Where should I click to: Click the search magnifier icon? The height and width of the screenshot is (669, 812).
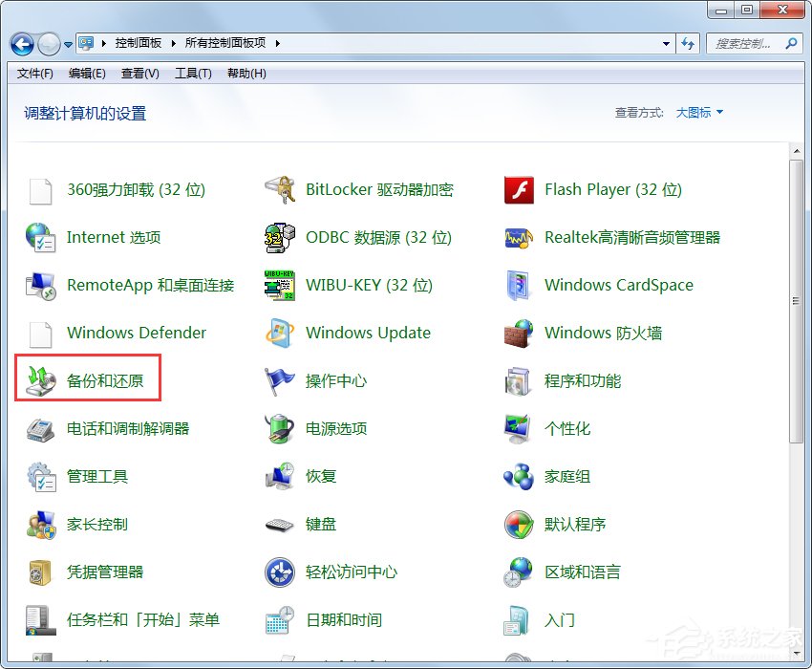(x=791, y=44)
